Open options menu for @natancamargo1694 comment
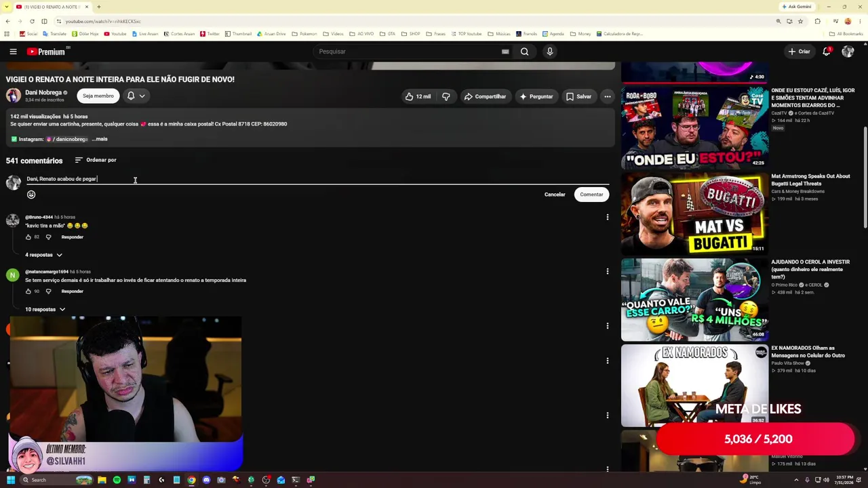This screenshot has width=868, height=488. [x=608, y=271]
